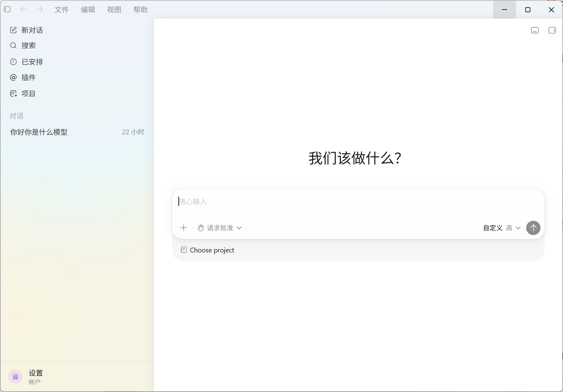Click Choose project below the input
The width and height of the screenshot is (563, 392).
(x=207, y=250)
